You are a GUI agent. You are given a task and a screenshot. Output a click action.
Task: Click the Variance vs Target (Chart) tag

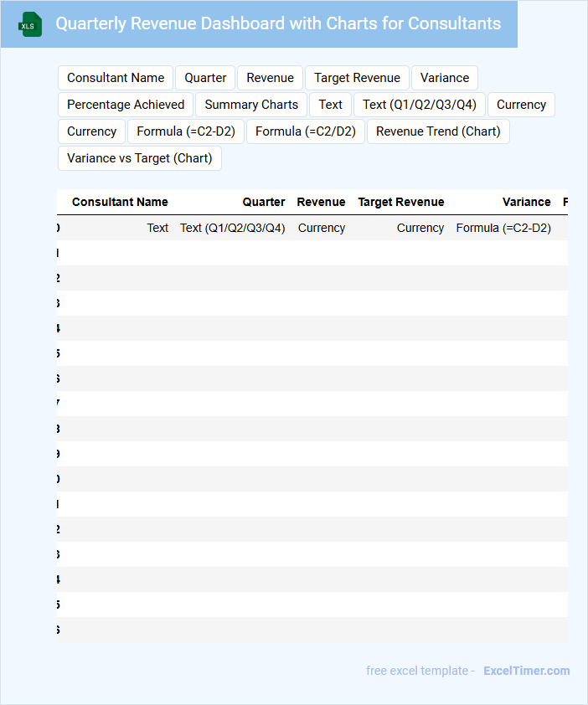tap(140, 158)
